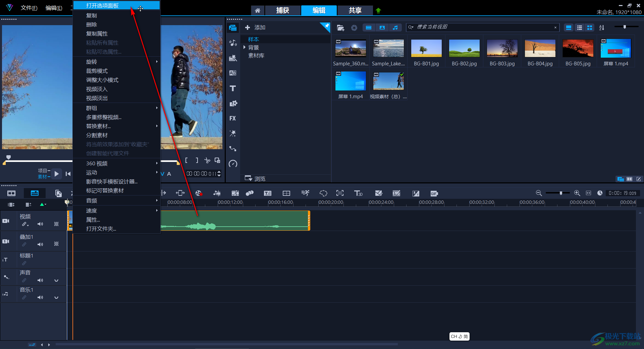
Task: Open the Overlay graphics library icon
Action: 233,103
